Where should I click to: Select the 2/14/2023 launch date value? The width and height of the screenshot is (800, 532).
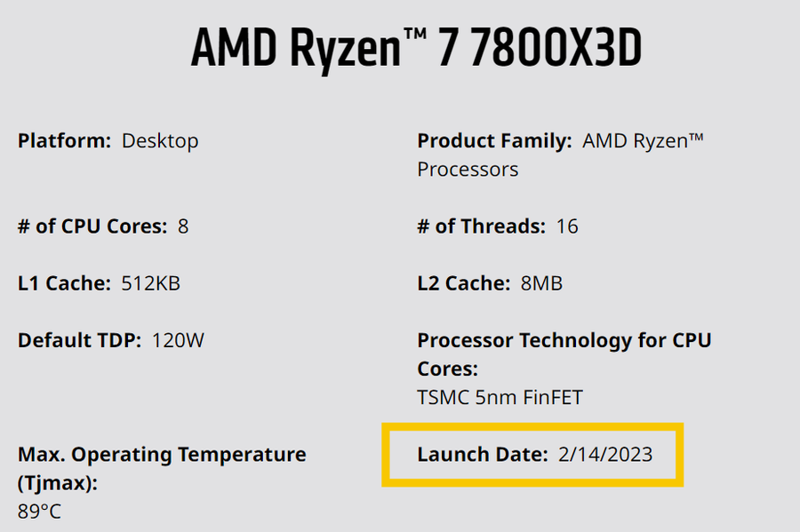point(605,455)
